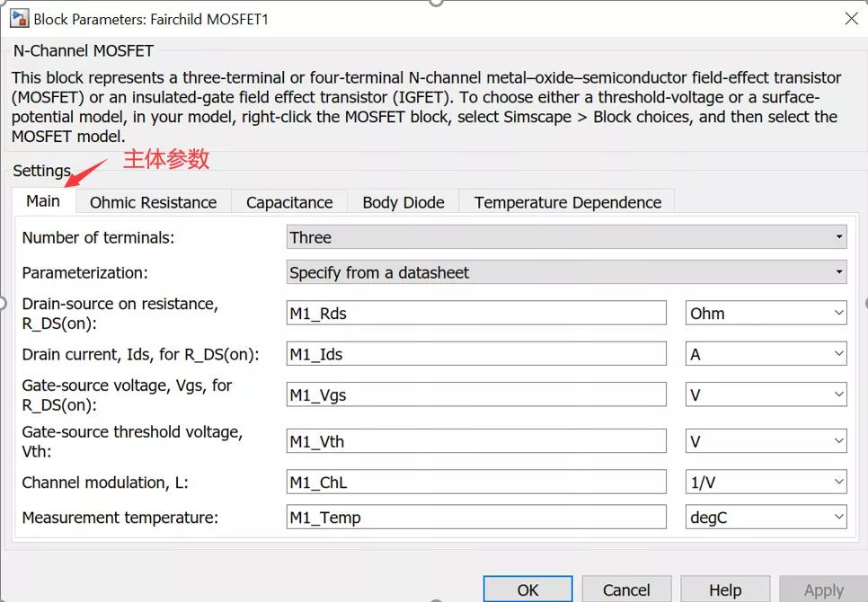
Task: Select the Body Diode tab
Action: tap(402, 201)
